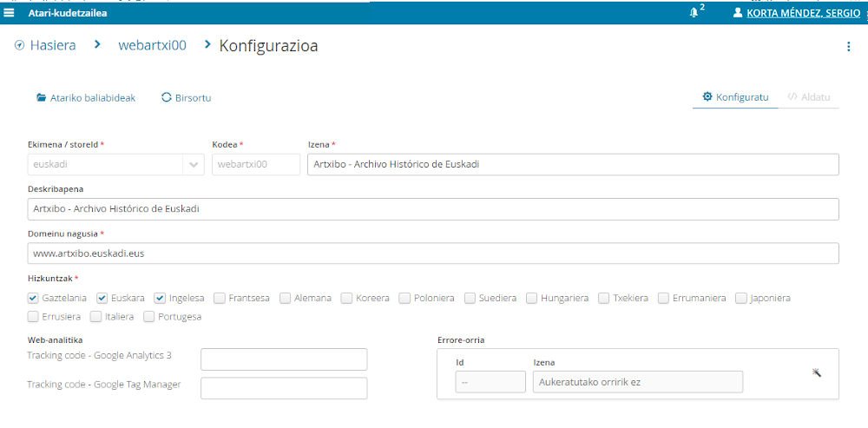Screen dimensions: 868x428
Task: Click the notifications bell icon
Action: [x=694, y=13]
